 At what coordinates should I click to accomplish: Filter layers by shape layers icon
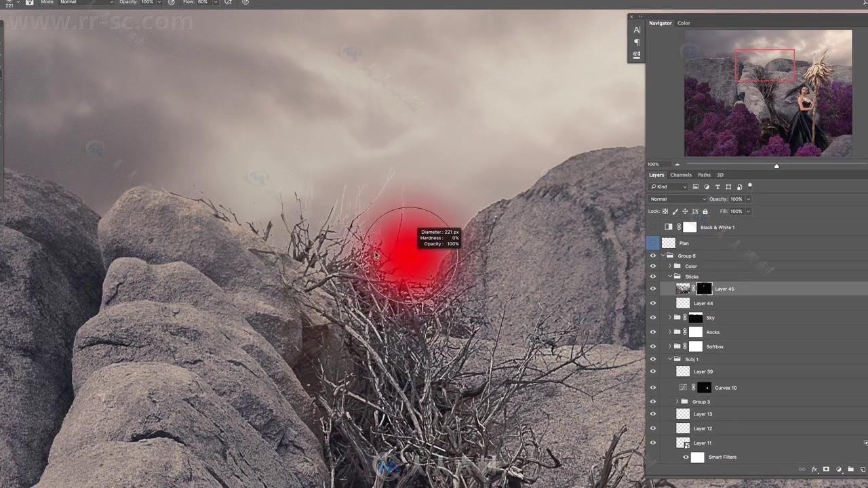point(728,186)
